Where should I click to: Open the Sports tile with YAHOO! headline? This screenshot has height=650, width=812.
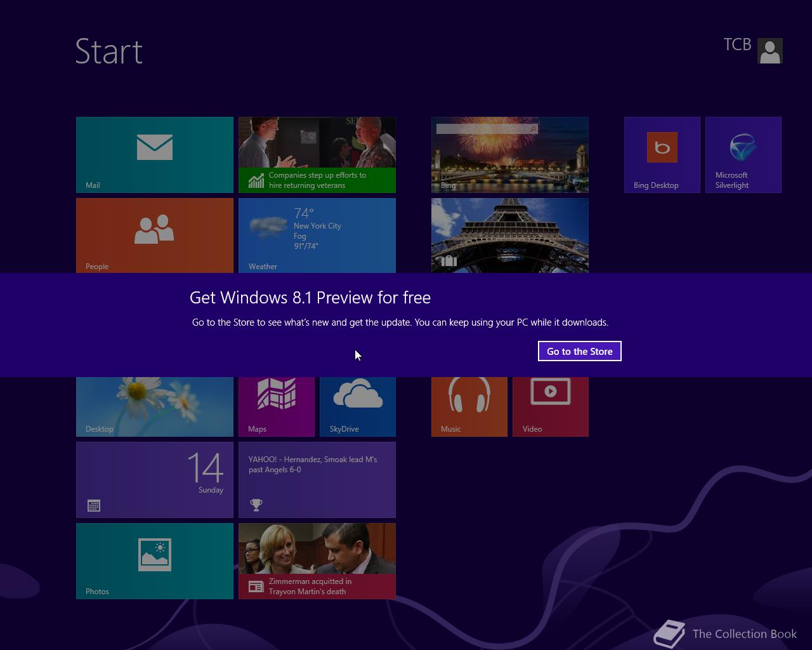[x=317, y=480]
